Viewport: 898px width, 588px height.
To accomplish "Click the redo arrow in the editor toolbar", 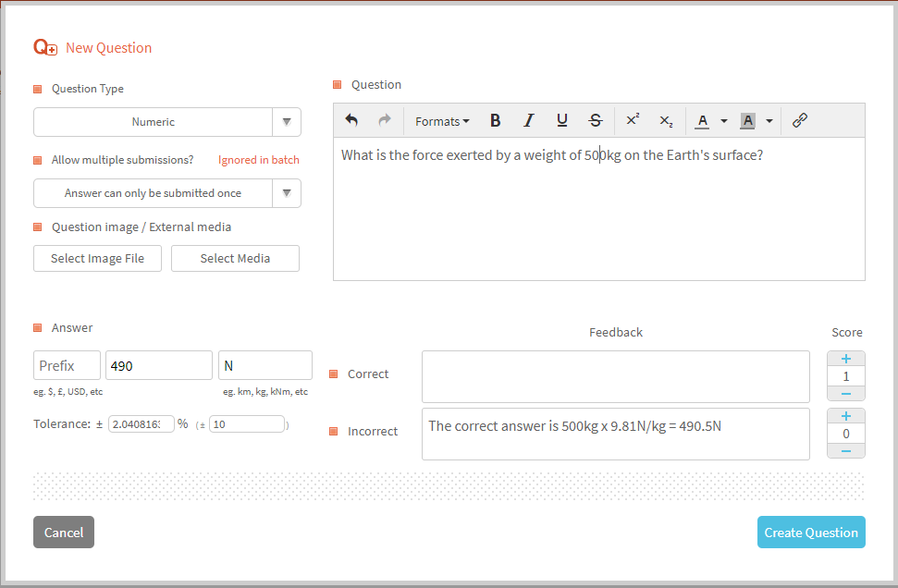I will (x=385, y=121).
